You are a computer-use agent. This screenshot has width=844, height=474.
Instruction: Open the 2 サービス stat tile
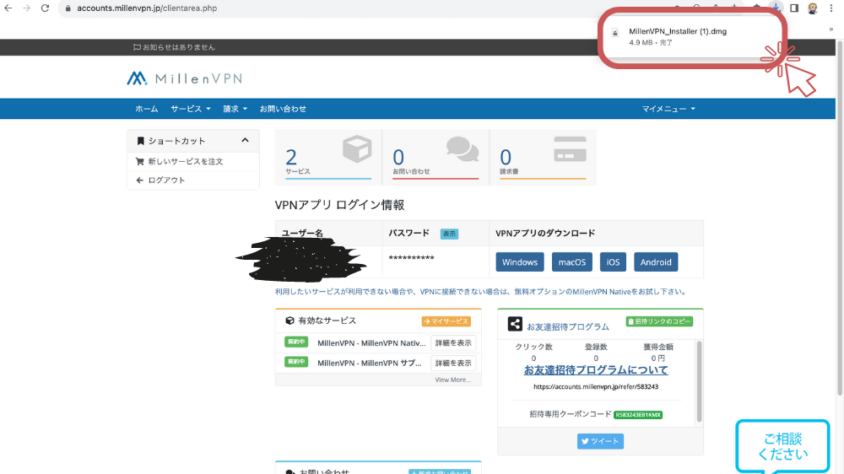coord(328,157)
